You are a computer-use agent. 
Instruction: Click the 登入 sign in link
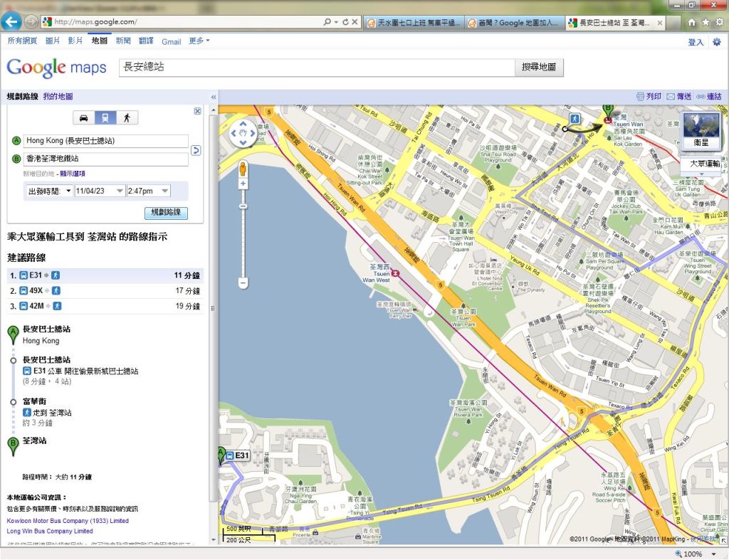click(x=696, y=42)
